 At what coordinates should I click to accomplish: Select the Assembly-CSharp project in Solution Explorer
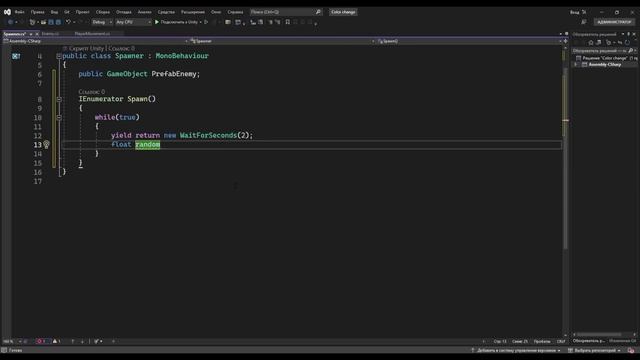pyautogui.click(x=604, y=64)
